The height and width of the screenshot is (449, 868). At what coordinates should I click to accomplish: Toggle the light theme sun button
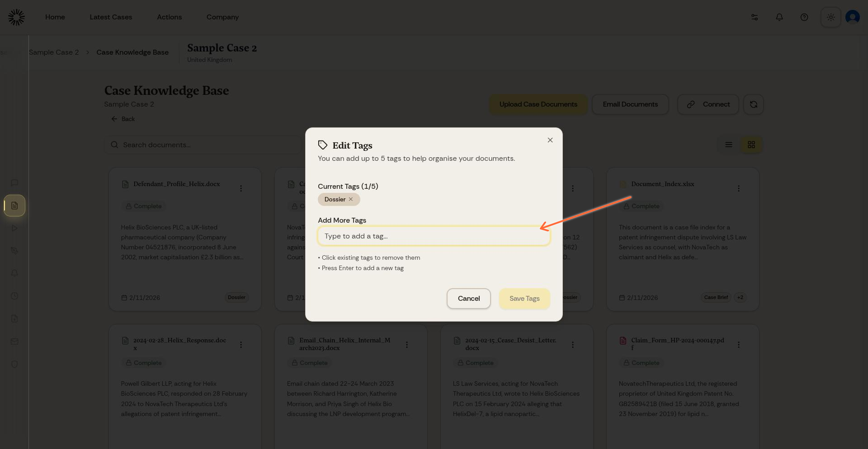[830, 17]
